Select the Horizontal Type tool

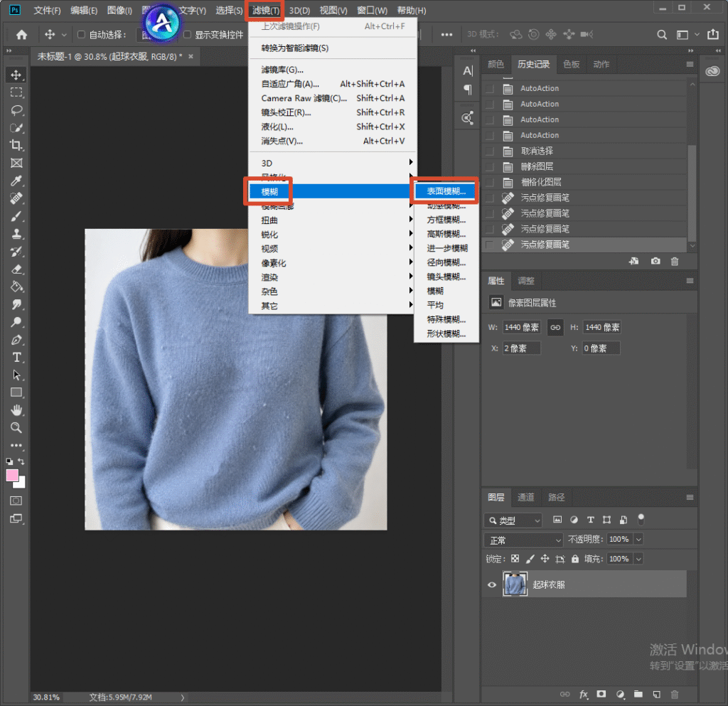click(16, 358)
